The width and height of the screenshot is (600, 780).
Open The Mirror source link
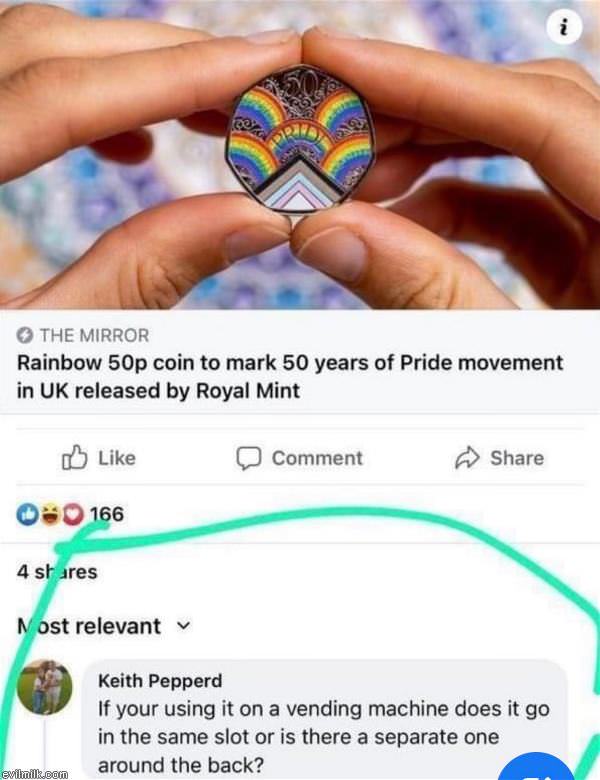pos(95,336)
